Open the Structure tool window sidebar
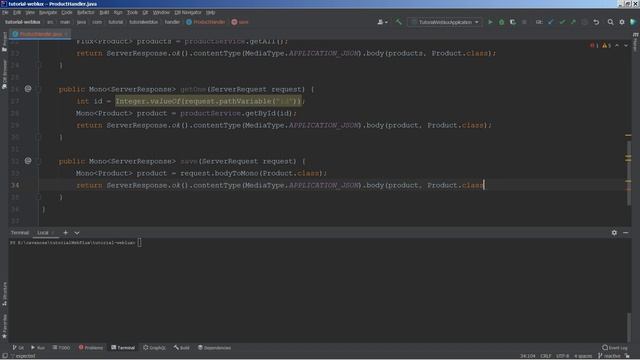 4,294
